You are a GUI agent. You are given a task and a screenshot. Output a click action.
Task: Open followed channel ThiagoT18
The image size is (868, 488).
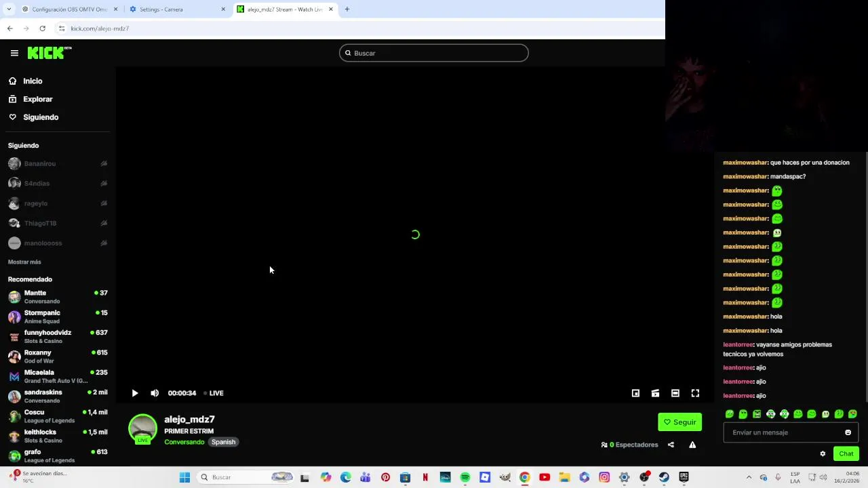point(58,223)
